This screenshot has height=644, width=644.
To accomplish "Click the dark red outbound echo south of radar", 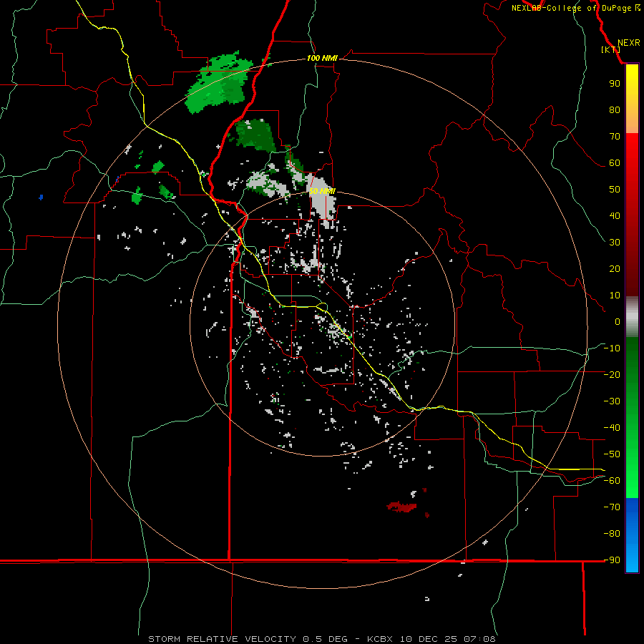I will pos(401,507).
